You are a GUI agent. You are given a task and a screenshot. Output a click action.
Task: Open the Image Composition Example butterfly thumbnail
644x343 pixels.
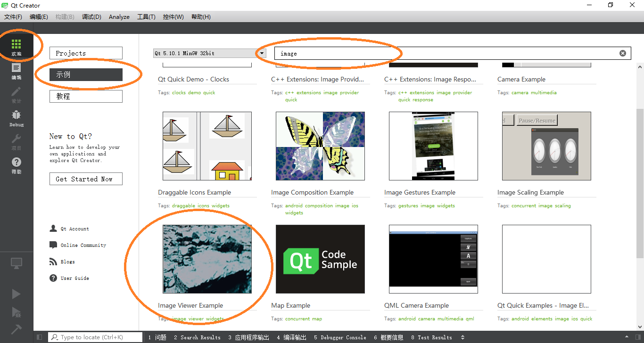320,146
